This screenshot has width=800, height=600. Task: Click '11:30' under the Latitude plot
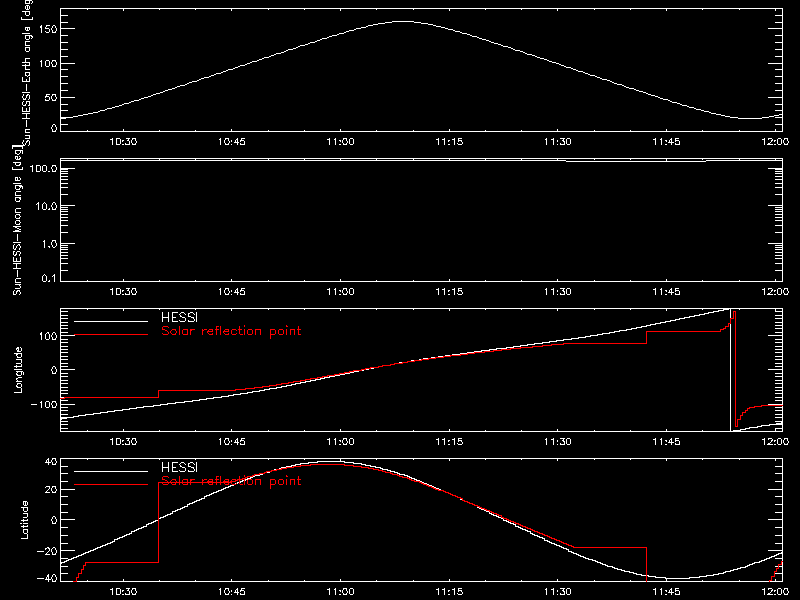tap(558, 592)
